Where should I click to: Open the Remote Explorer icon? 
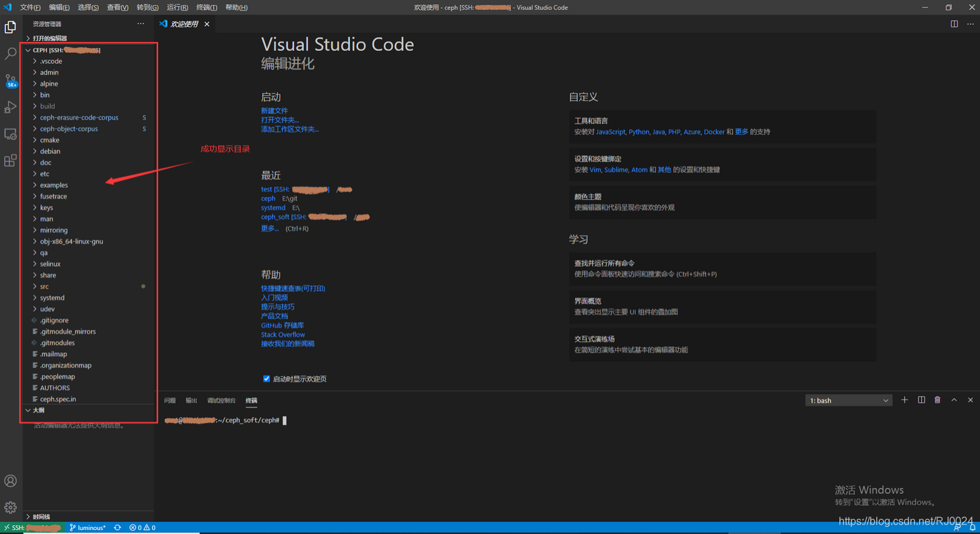(x=11, y=134)
